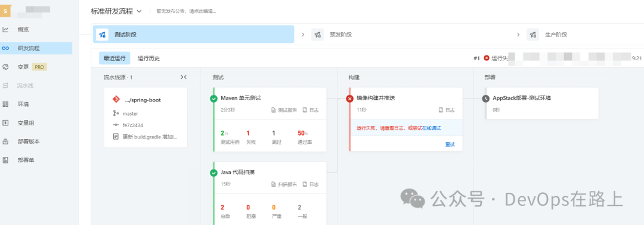Viewport: 644px width, 225px height.
Task: Open 日志 for Maven 单元测试
Action: 311,110
